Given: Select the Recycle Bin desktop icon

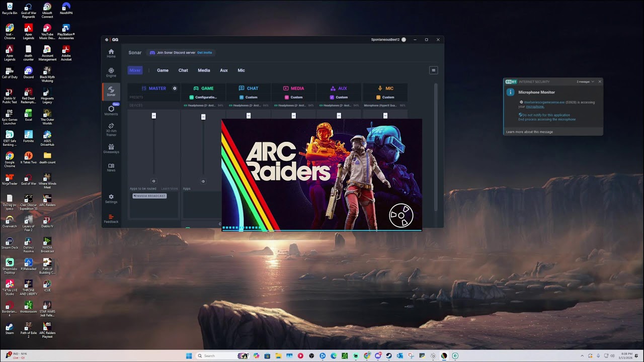Looking at the screenshot, I should pos(10,9).
